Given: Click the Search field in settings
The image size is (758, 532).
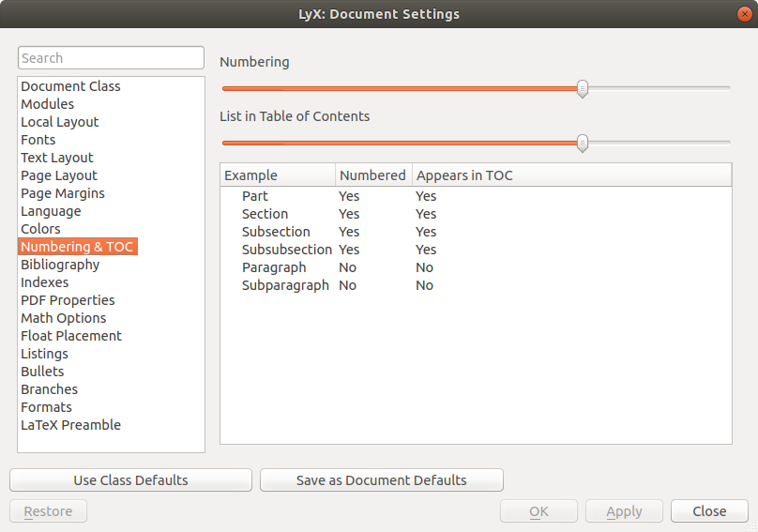Looking at the screenshot, I should pyautogui.click(x=111, y=58).
